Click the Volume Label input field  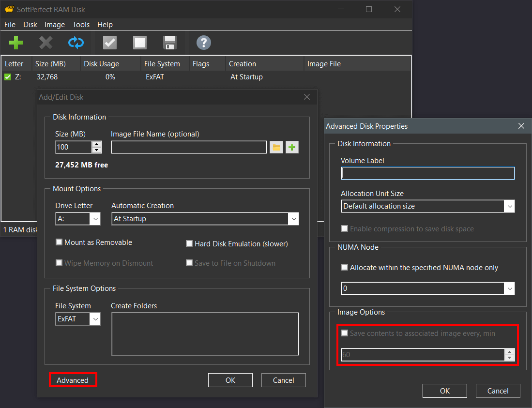[x=428, y=173]
